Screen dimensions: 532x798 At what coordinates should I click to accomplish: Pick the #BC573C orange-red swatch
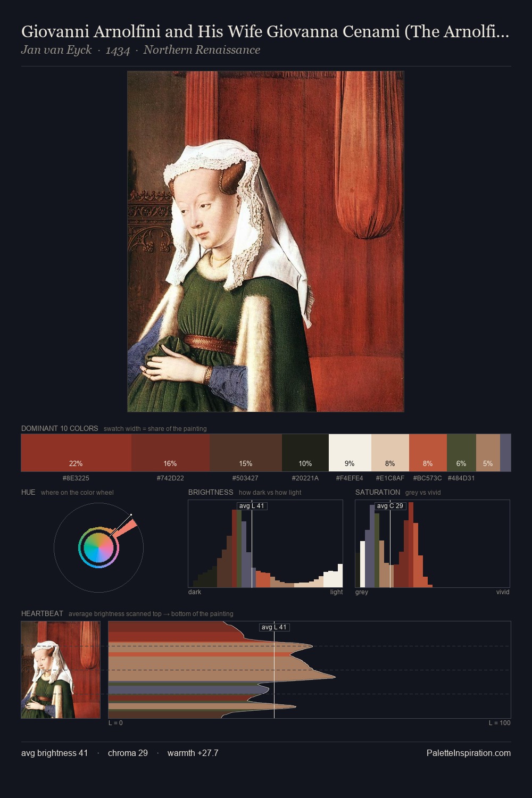point(428,453)
